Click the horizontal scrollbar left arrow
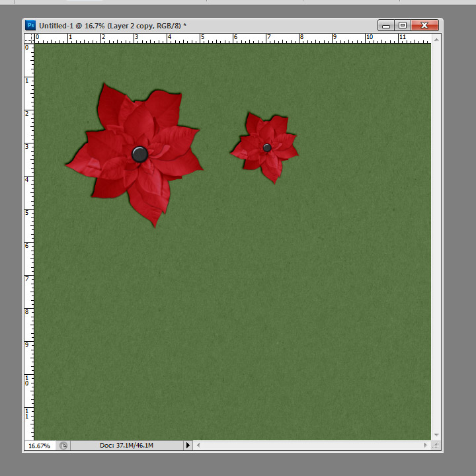Viewport: 476px width, 476px height. (x=198, y=446)
